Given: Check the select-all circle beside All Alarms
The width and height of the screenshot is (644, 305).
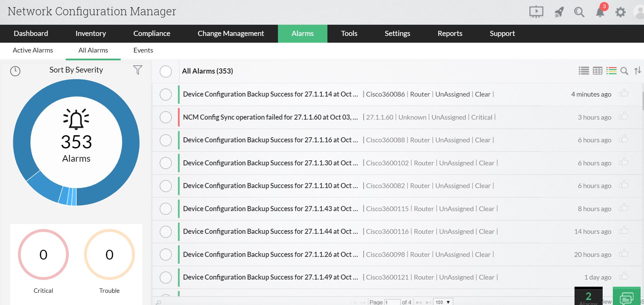Looking at the screenshot, I should (x=166, y=72).
